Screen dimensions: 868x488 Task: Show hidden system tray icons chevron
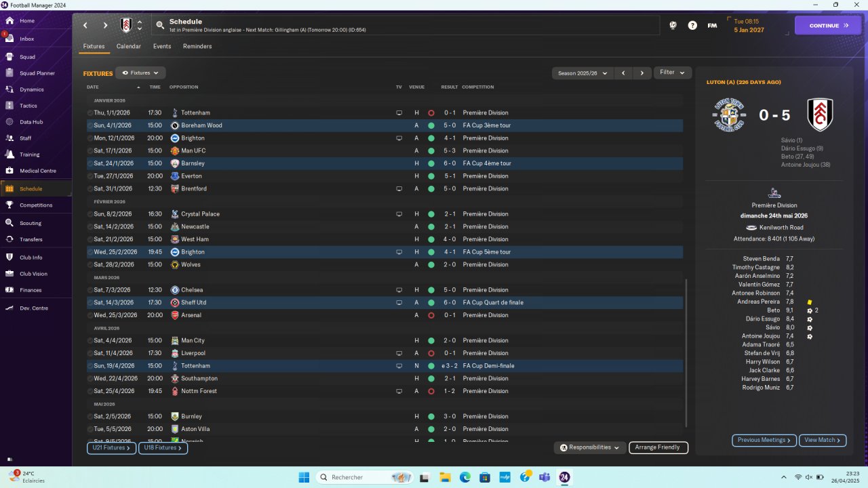click(784, 477)
